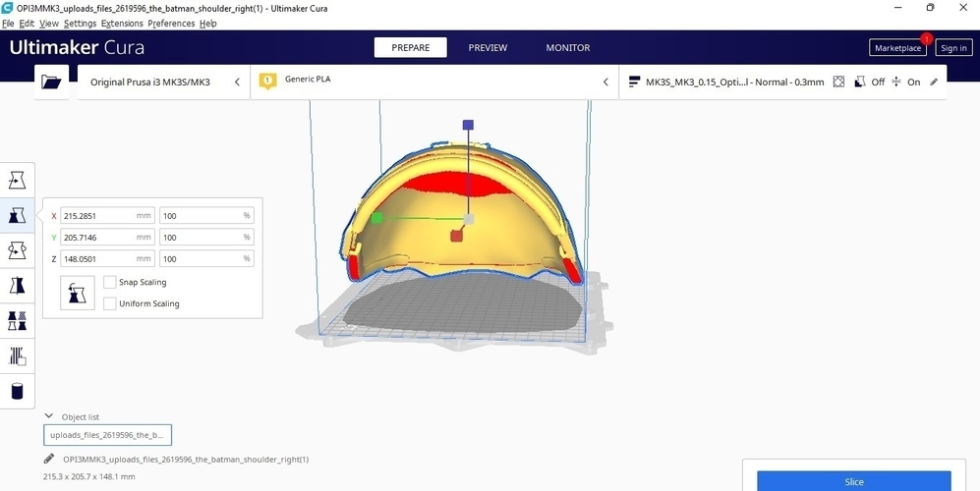Select the Move tool in the sidebar

[x=17, y=181]
